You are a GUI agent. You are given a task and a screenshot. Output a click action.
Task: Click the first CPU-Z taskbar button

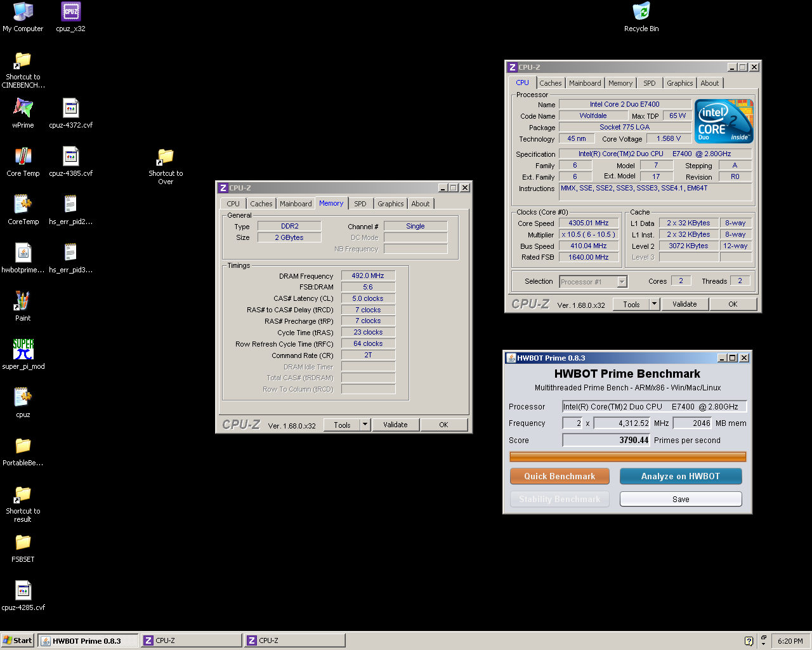coord(192,640)
